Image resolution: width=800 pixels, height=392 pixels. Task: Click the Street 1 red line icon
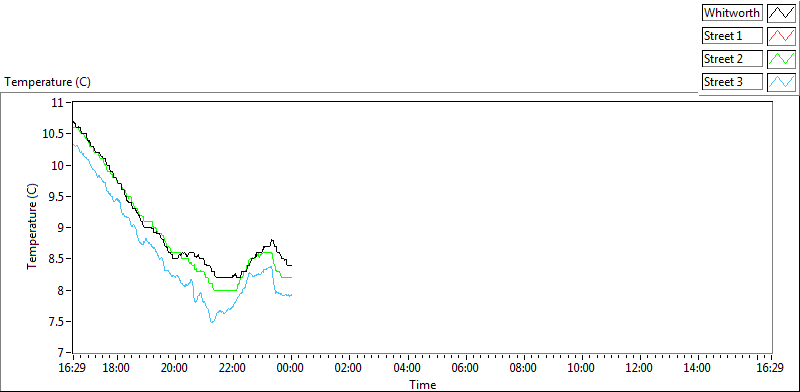pyautogui.click(x=781, y=36)
